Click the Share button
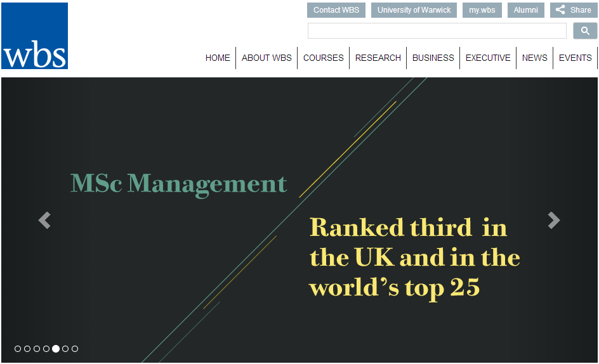599x364 pixels. click(574, 10)
